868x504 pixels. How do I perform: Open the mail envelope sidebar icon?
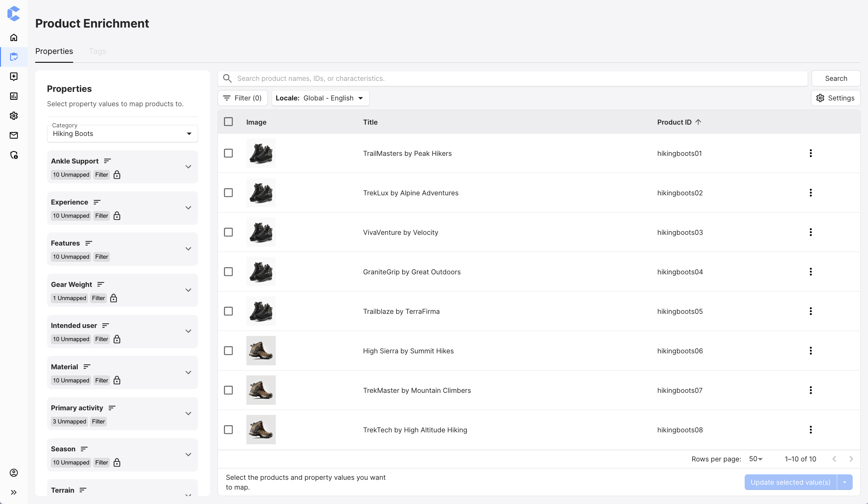(14, 135)
